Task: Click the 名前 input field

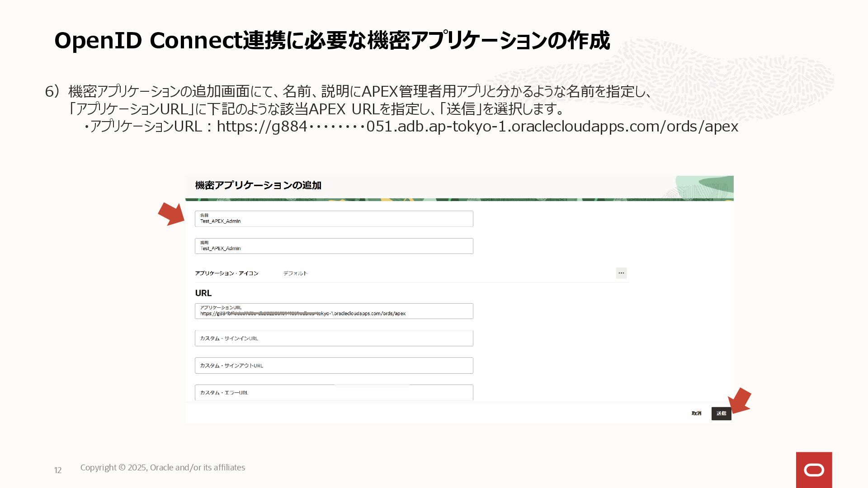Action: [x=334, y=219]
